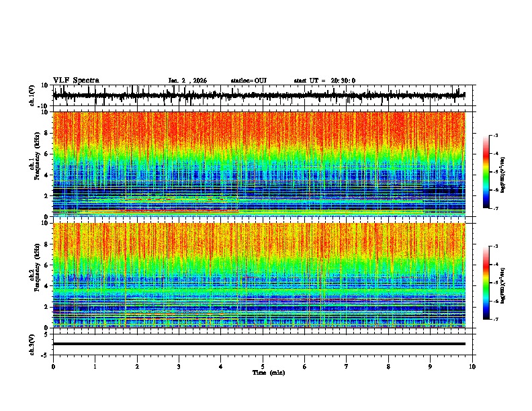Click time axis tick label "9"
Viewport: 532px width, 411px height.
(430, 367)
